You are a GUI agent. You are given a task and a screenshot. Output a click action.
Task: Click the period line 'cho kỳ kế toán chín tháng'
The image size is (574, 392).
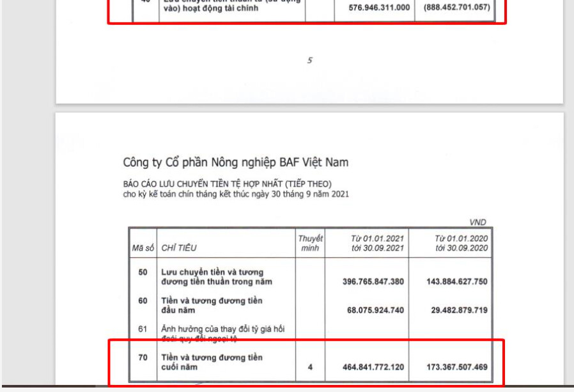click(236, 194)
